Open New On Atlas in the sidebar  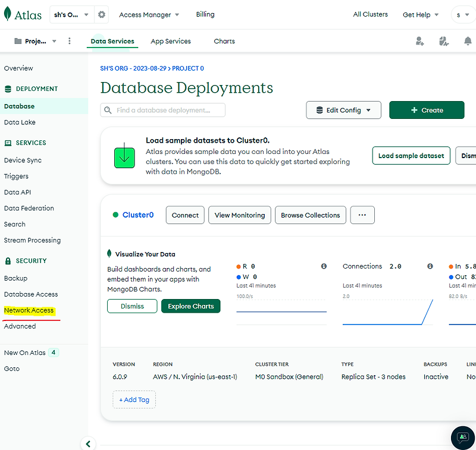pyautogui.click(x=24, y=353)
